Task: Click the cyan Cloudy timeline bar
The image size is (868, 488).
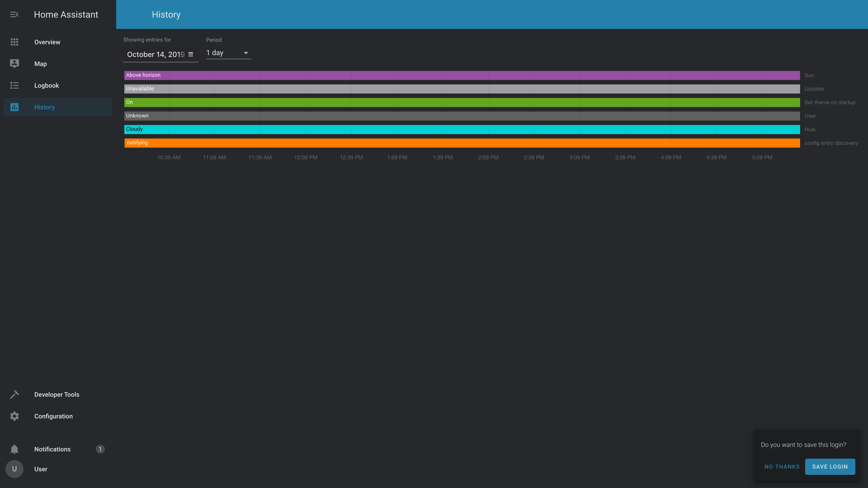Action: tap(462, 129)
